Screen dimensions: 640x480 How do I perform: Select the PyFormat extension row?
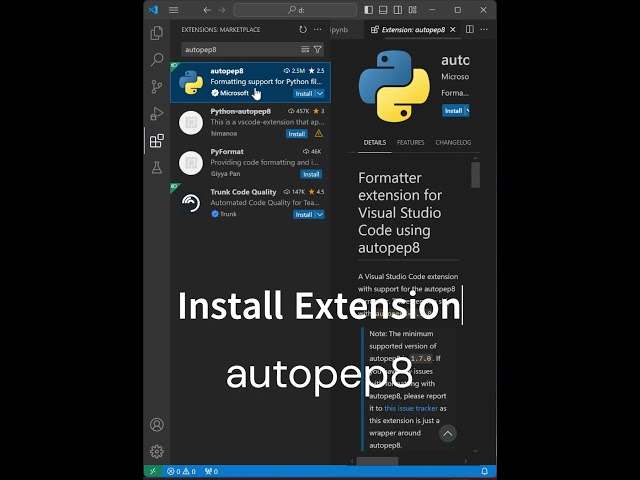(x=251, y=162)
